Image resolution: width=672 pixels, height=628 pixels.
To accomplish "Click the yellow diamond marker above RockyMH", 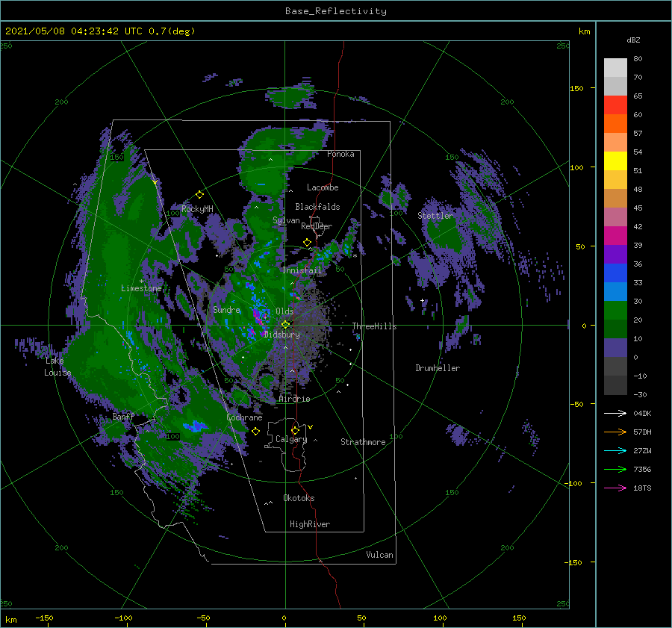I will (x=199, y=195).
